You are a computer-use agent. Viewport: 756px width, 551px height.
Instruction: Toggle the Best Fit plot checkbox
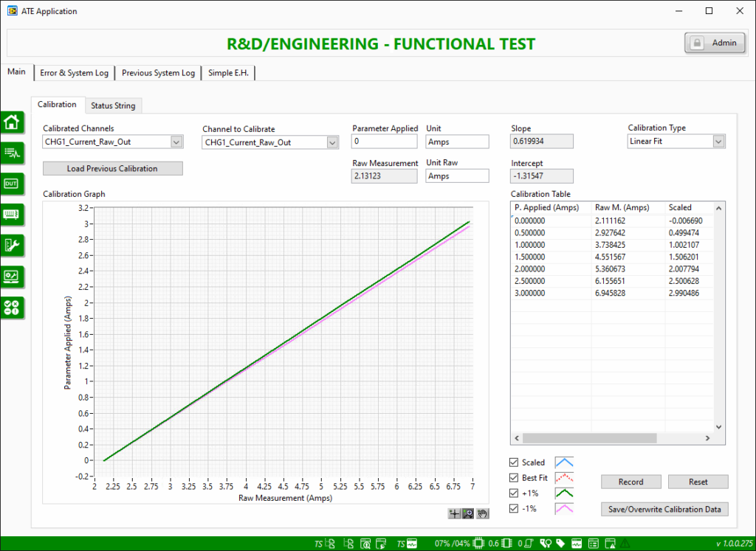[x=514, y=478]
